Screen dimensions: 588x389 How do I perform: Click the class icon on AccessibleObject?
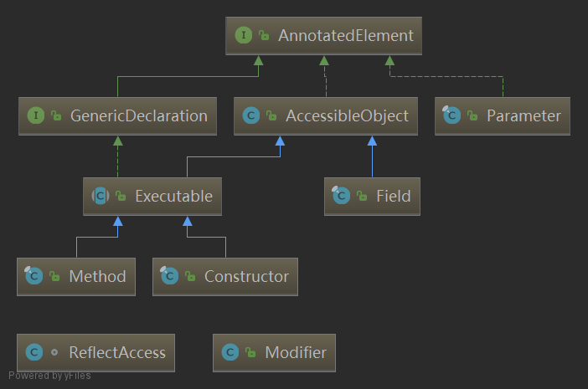coord(250,116)
